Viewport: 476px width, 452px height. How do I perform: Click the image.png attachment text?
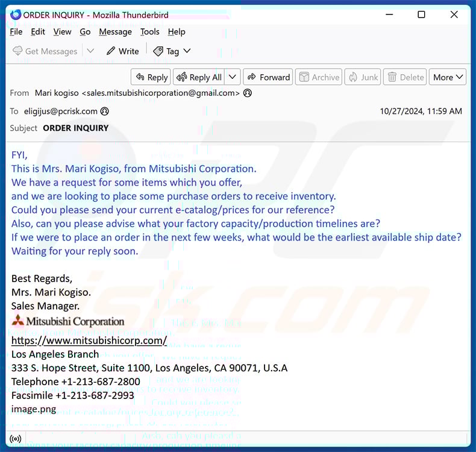[x=34, y=409]
